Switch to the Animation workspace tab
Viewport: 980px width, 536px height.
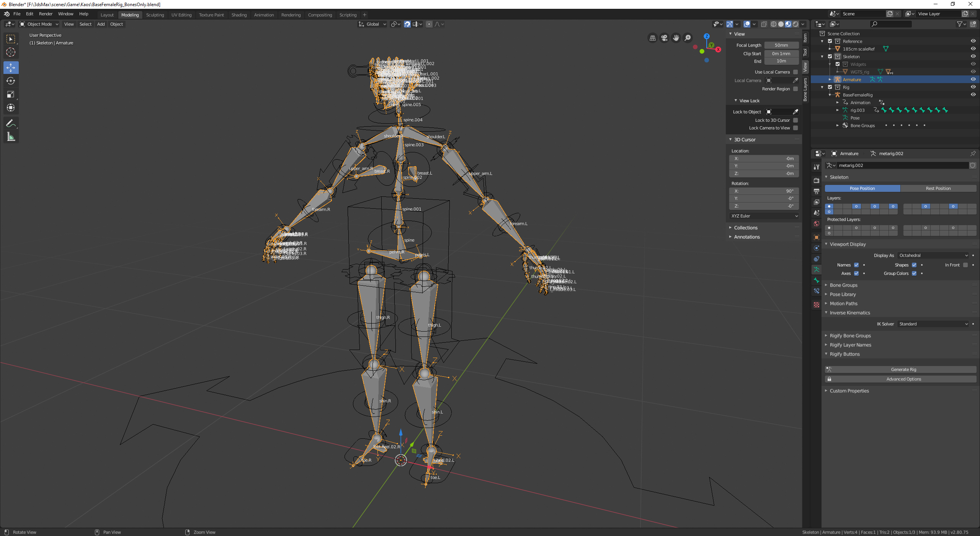[x=264, y=15]
